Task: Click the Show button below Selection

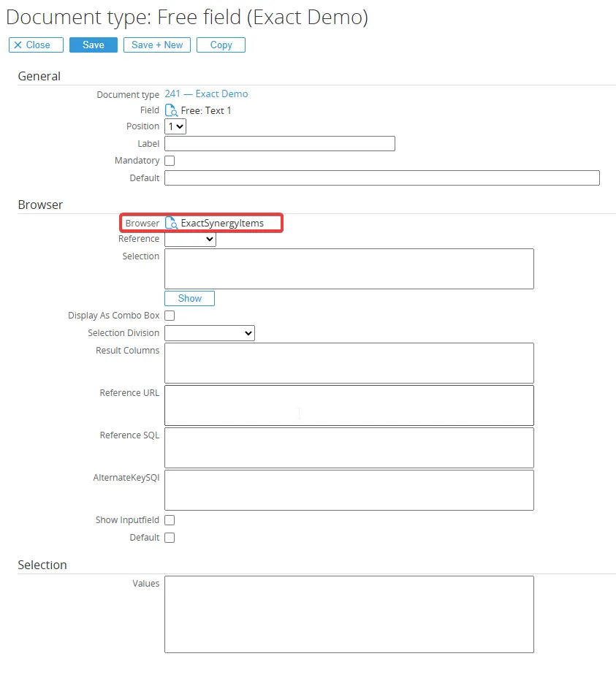Action: [189, 298]
